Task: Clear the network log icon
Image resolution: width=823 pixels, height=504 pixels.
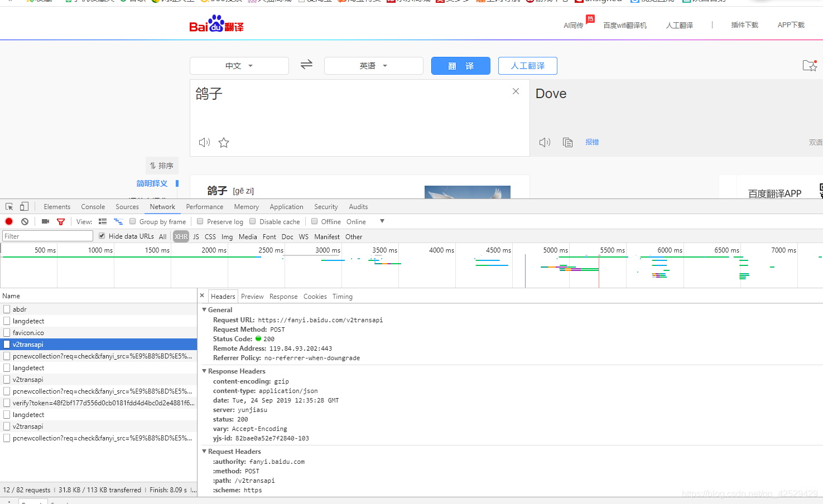Action: pyautogui.click(x=25, y=221)
